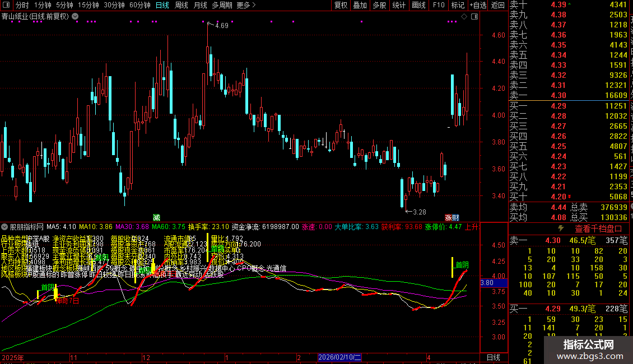Screen dimensions: 633x364
Task: Click the lightning bolt icon near 查看千档盘口
Action: click(561, 228)
